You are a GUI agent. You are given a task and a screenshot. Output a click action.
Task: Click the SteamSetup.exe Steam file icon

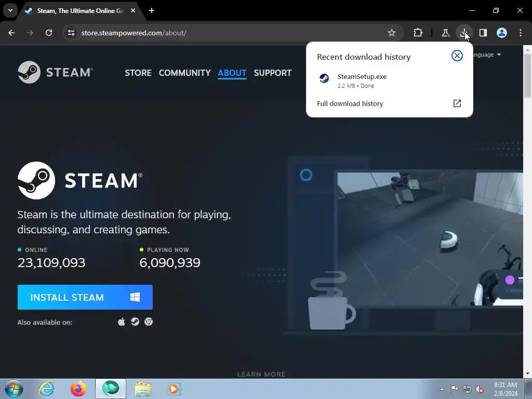pyautogui.click(x=324, y=79)
